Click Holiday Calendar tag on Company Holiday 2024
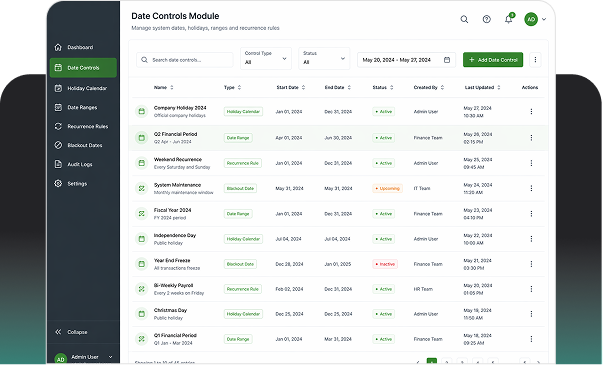Screen dimensions: 603x365 (243, 112)
